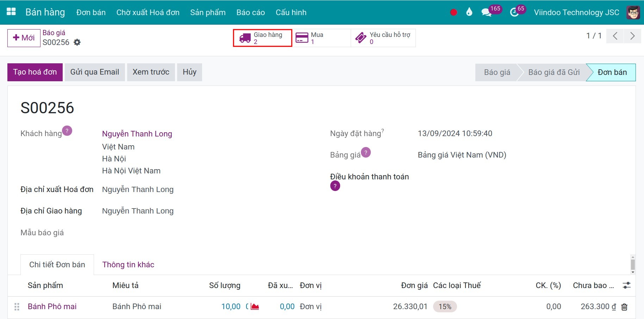Open conversations icon with 165 badge
Viewport: 644px width, 319px height.
tap(487, 12)
